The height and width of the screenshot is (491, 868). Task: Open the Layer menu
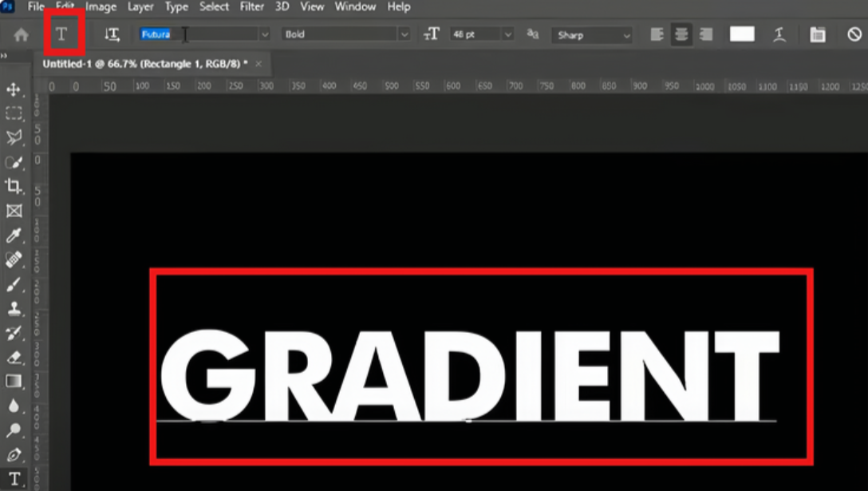(x=140, y=6)
